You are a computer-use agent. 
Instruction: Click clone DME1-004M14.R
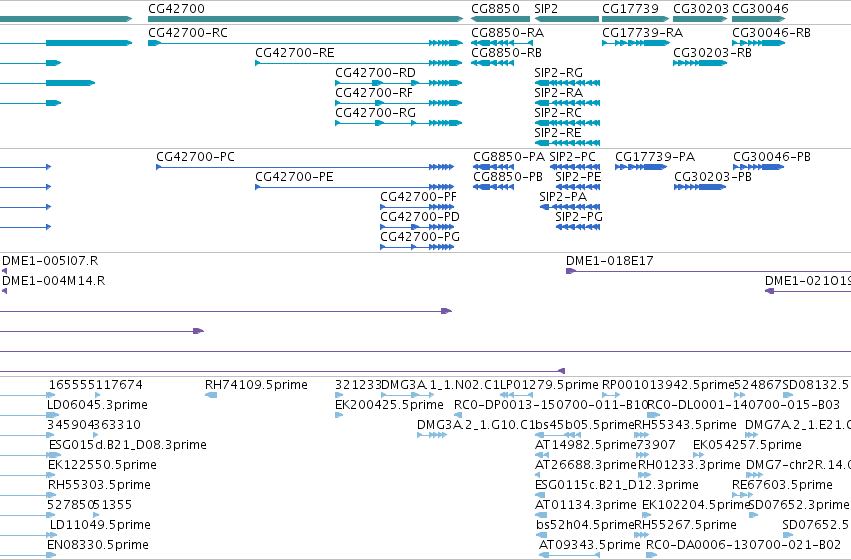[53, 282]
